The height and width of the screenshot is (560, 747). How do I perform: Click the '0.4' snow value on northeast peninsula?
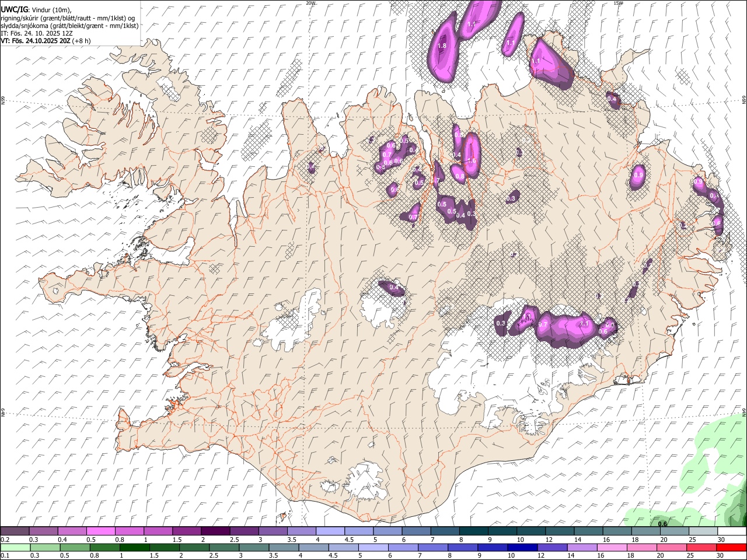point(612,99)
